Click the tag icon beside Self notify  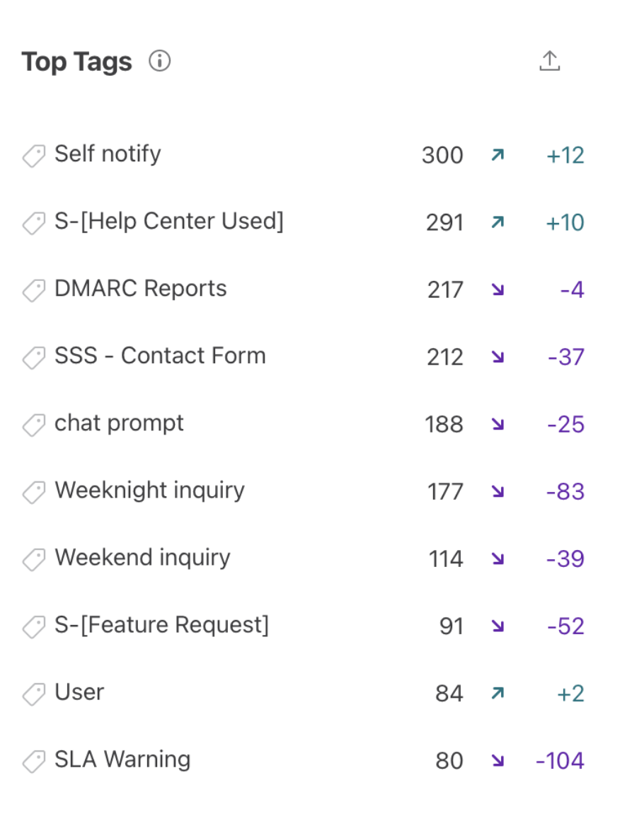(x=34, y=156)
